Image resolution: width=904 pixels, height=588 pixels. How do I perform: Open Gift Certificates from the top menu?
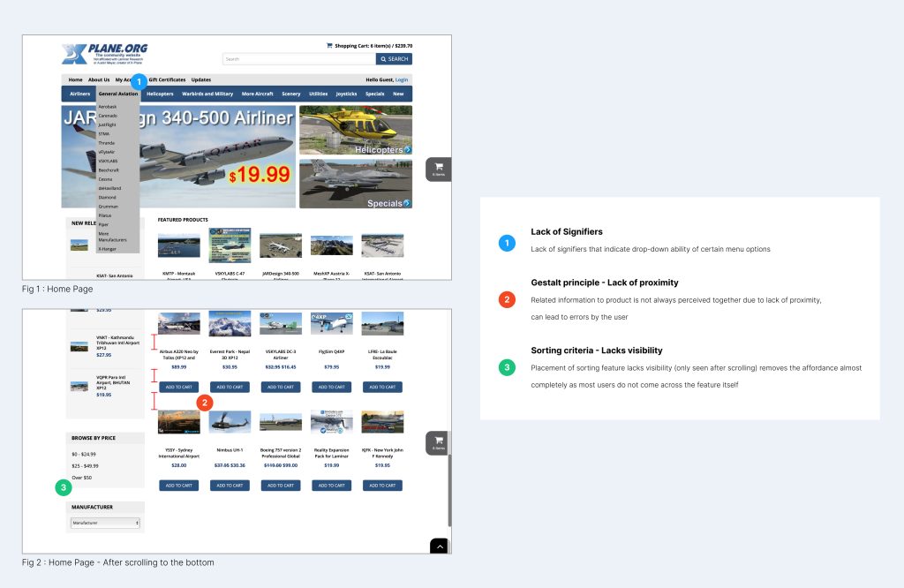167,80
